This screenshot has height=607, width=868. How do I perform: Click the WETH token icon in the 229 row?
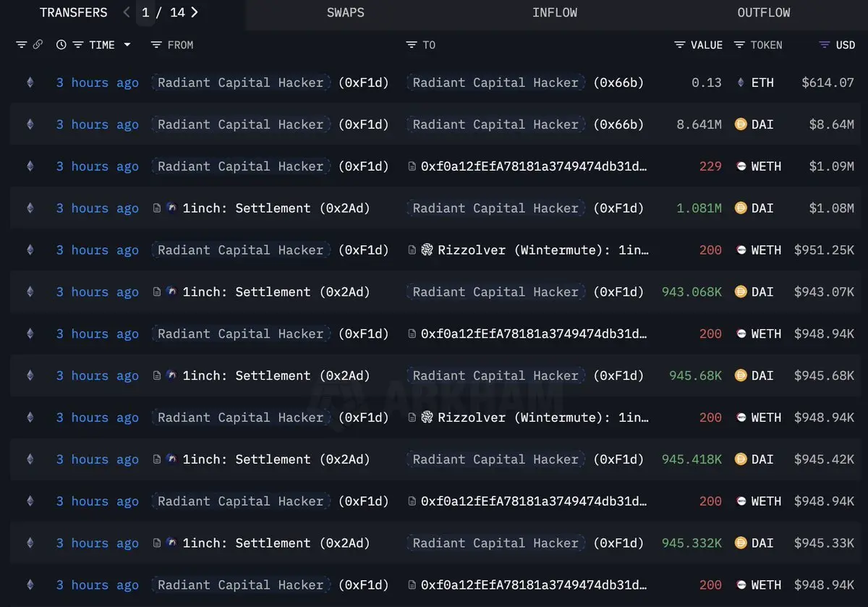(x=740, y=166)
